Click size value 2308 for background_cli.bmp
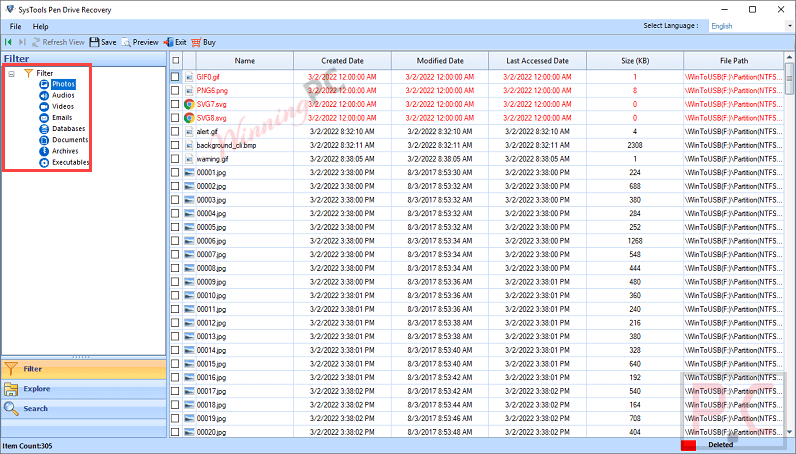Viewport: 796px width, 454px height. click(x=635, y=145)
